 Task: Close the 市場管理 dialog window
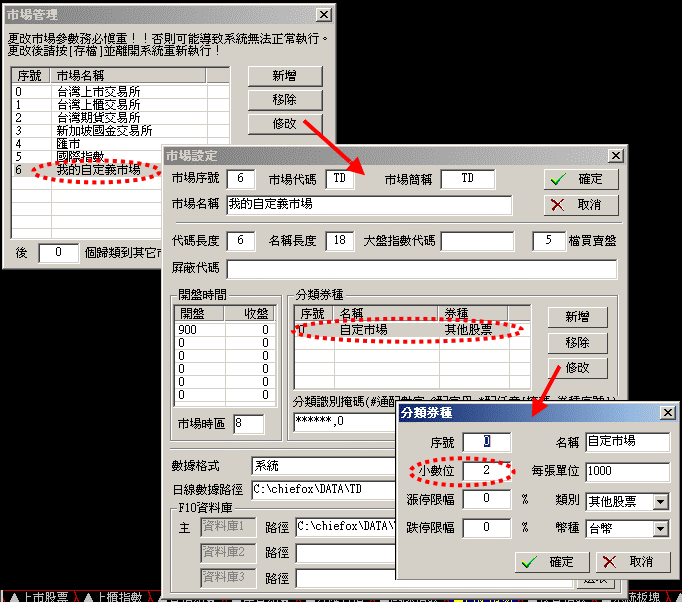[x=323, y=15]
